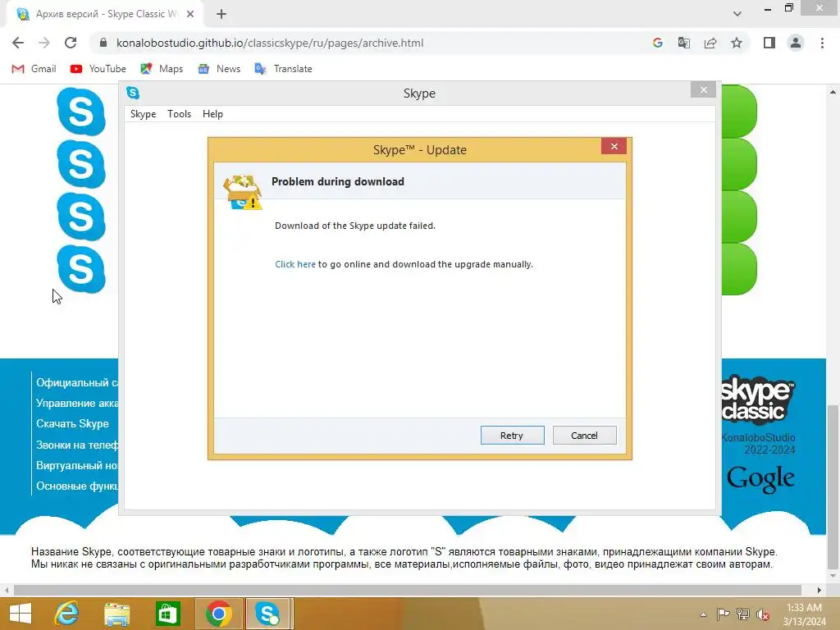The height and width of the screenshot is (630, 840).
Task: Open Action Center flag icon in tray
Action: pos(723,614)
